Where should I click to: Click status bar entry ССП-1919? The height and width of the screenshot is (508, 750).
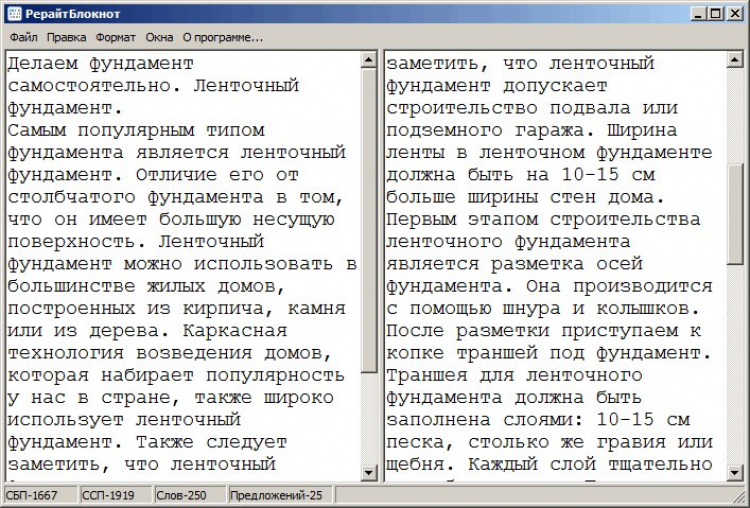pos(116,495)
